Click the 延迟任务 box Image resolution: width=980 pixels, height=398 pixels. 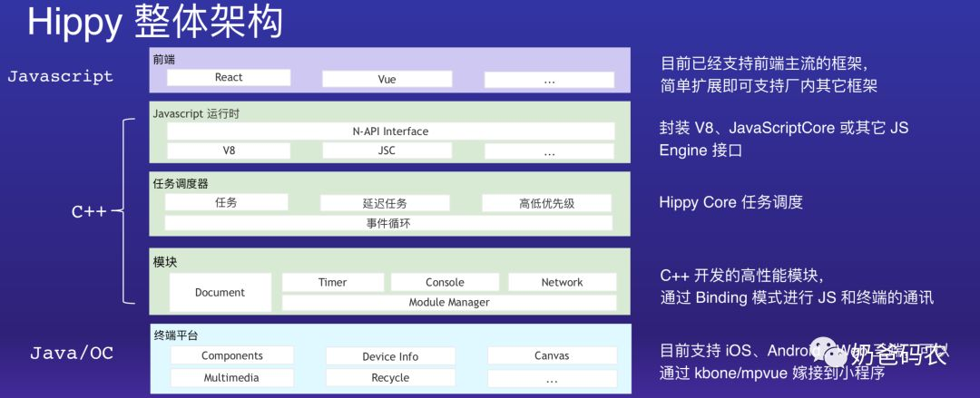click(385, 203)
